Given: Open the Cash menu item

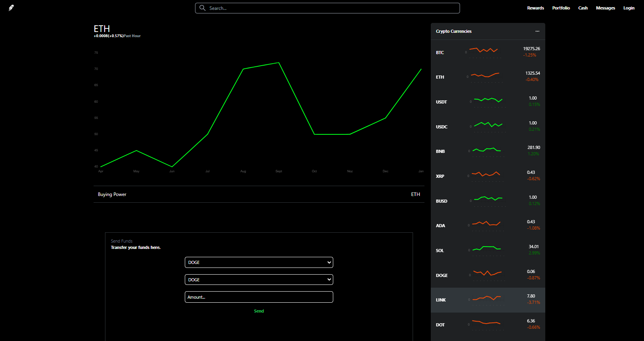Looking at the screenshot, I should click(x=583, y=8).
